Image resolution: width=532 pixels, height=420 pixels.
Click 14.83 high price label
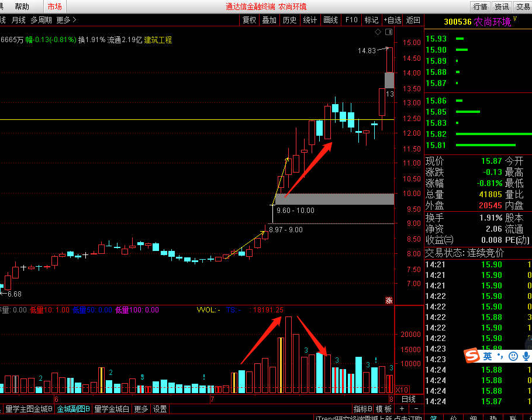pos(367,50)
